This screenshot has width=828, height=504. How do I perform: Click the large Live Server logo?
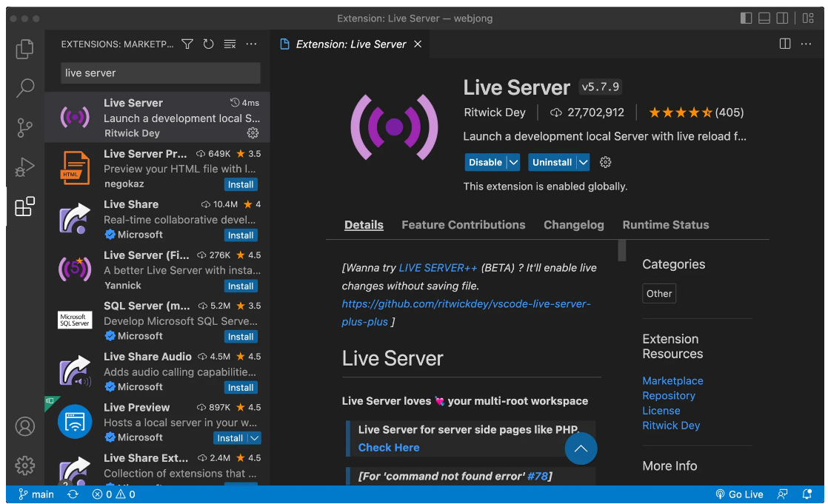point(394,127)
